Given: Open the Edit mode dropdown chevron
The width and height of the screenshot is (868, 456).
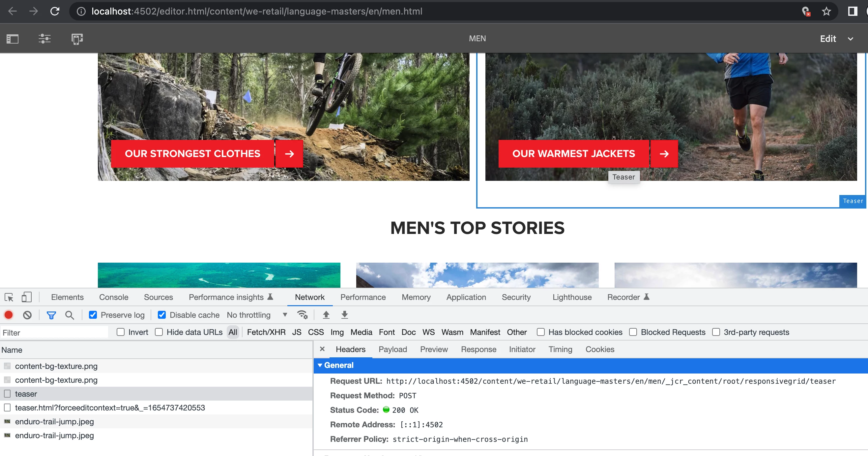Looking at the screenshot, I should click(851, 39).
